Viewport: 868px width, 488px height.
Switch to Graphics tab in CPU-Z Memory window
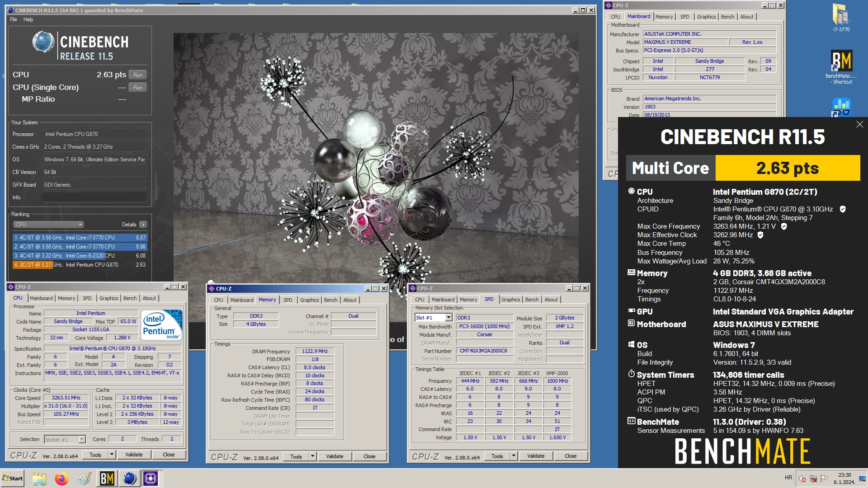pyautogui.click(x=309, y=300)
